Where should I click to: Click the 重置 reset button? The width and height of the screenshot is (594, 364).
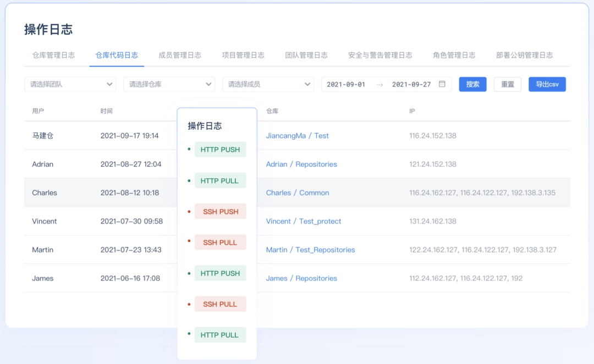(508, 84)
